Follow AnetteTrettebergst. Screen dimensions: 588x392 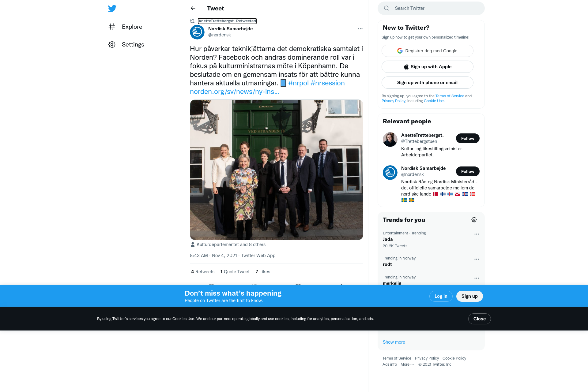point(468,138)
